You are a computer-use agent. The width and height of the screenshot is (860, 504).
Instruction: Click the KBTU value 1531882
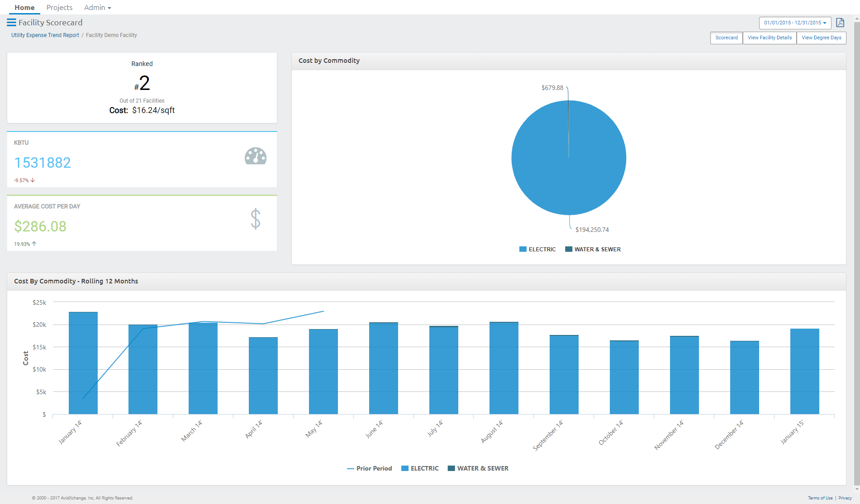tap(43, 163)
